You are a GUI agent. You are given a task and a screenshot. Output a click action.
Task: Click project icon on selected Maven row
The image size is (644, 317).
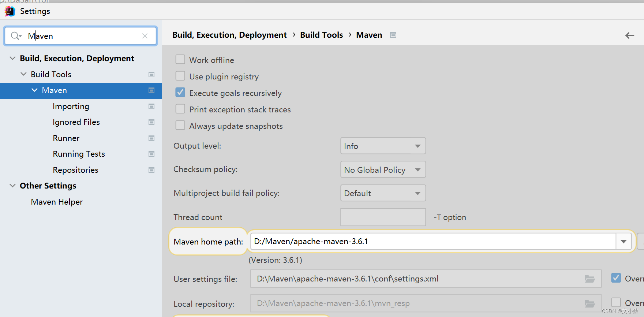(151, 90)
